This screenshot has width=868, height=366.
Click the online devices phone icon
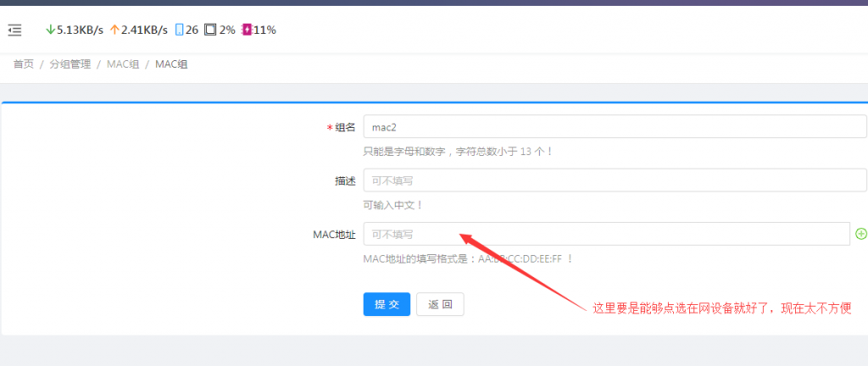(x=179, y=30)
